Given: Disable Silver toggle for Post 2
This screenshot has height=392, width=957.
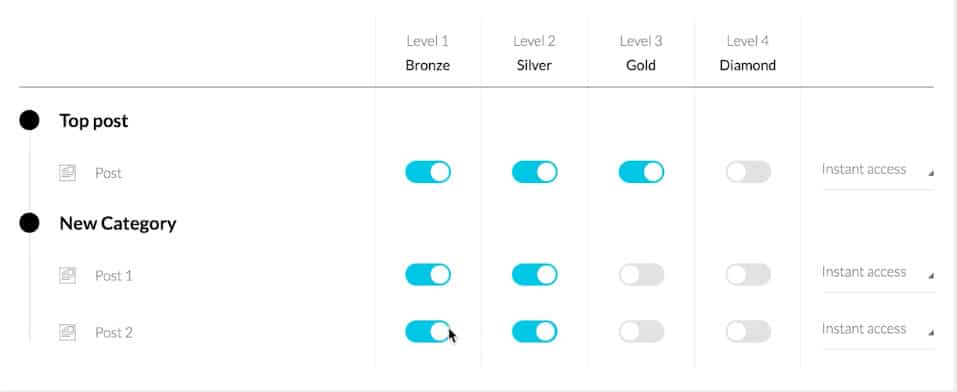Looking at the screenshot, I should [x=535, y=332].
